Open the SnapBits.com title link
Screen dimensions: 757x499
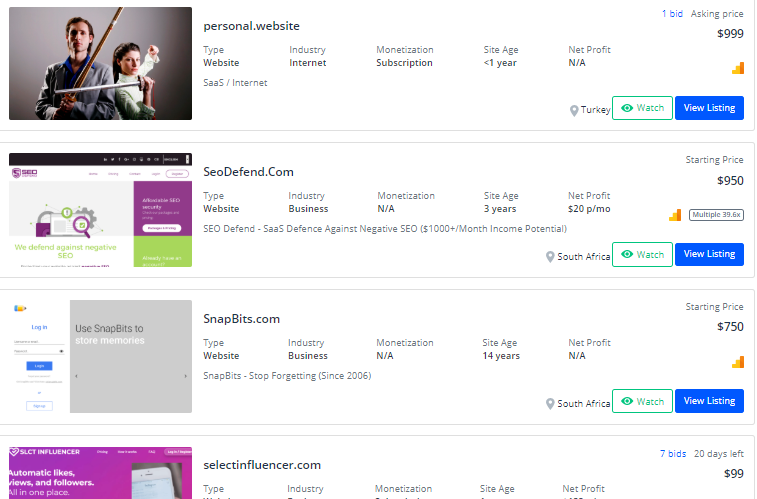click(241, 319)
